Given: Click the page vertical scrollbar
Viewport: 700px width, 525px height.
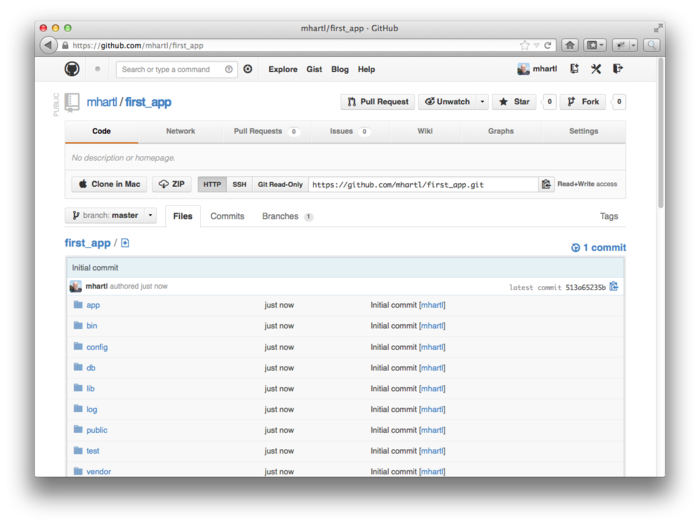Looking at the screenshot, I should click(x=661, y=133).
